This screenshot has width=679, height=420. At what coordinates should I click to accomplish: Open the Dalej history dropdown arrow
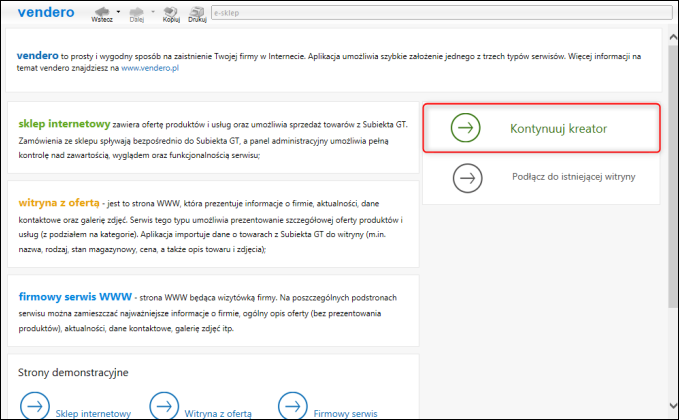point(153,12)
